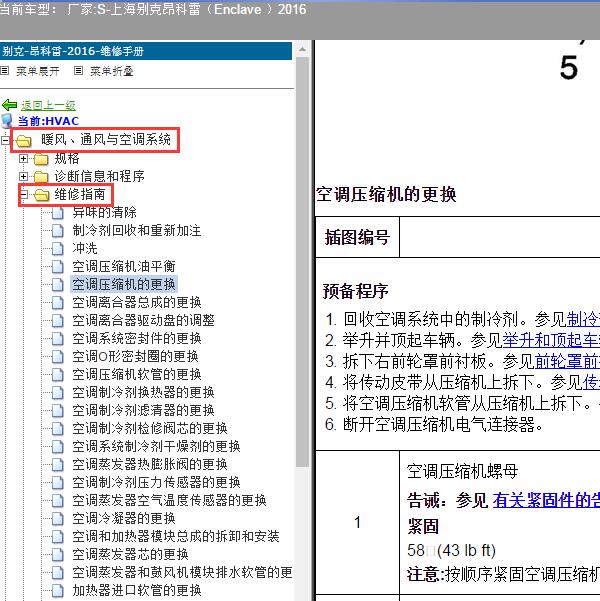Click the page icon beside 空调冷凝器的更换
The width and height of the screenshot is (600, 601).
(58, 519)
